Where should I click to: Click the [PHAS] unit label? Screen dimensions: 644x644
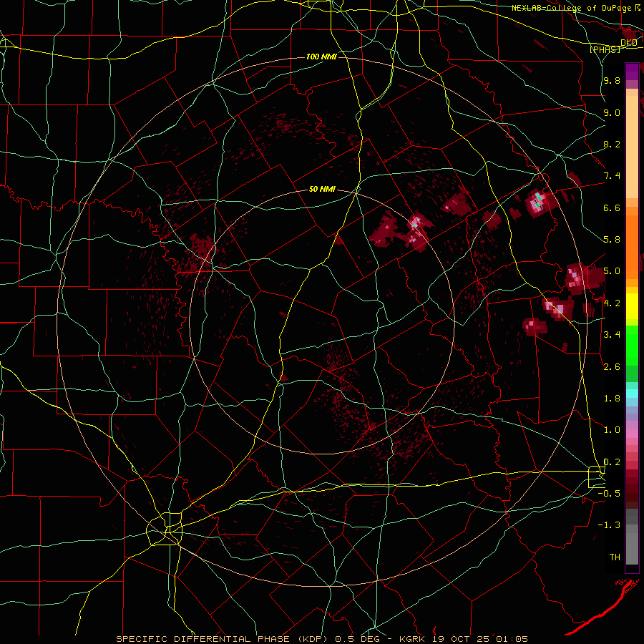point(605,49)
